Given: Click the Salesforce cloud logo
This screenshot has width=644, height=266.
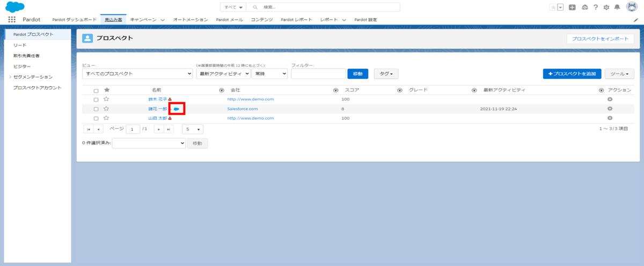Looking at the screenshot, I should click(15, 7).
